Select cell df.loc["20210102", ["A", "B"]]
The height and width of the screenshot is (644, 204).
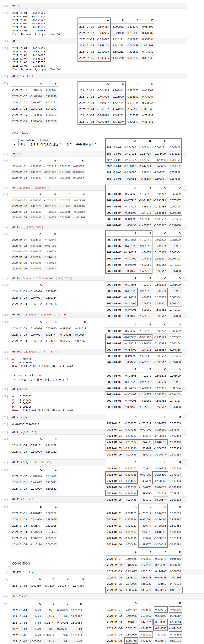pyautogui.click(x=58, y=352)
